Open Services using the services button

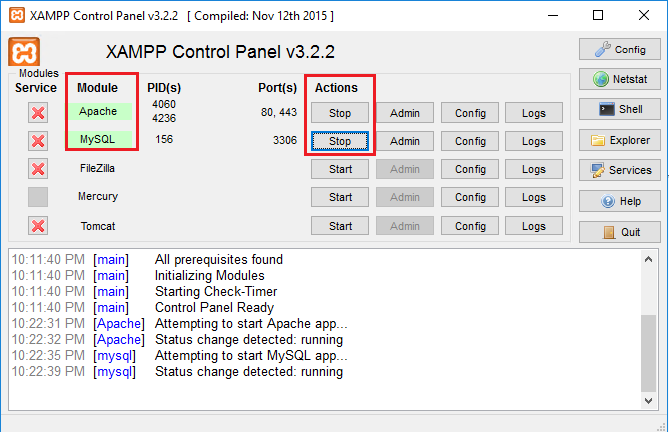pos(620,170)
